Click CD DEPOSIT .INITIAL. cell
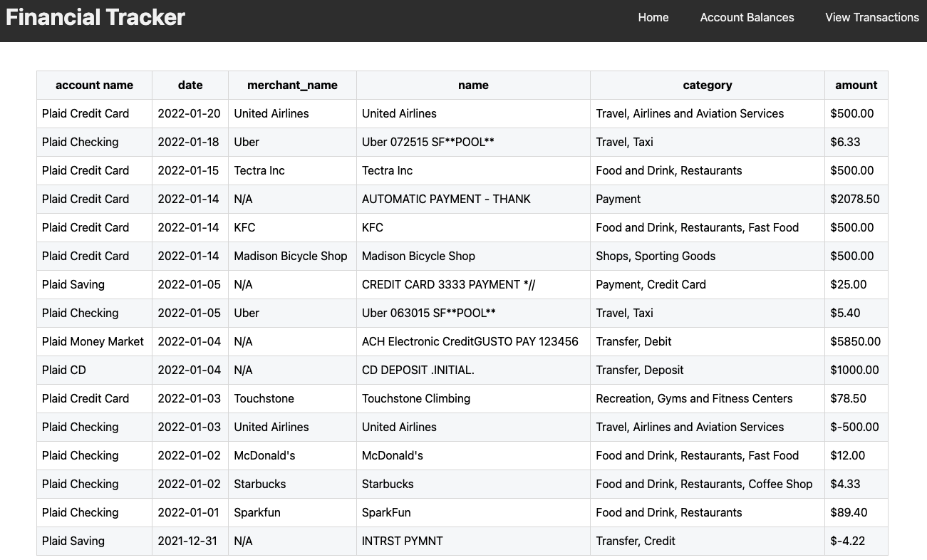Screen dimensions: 927x560 tap(473, 370)
